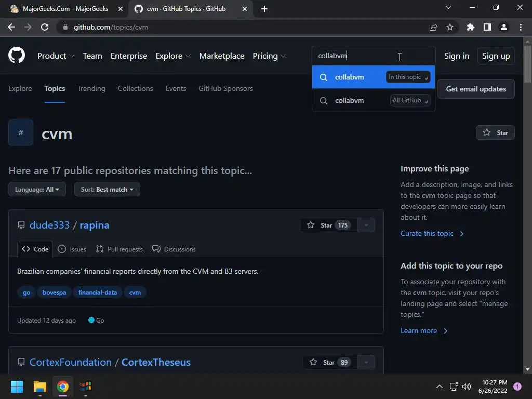Open the dude333 owner link
The image size is (532, 399).
click(49, 225)
